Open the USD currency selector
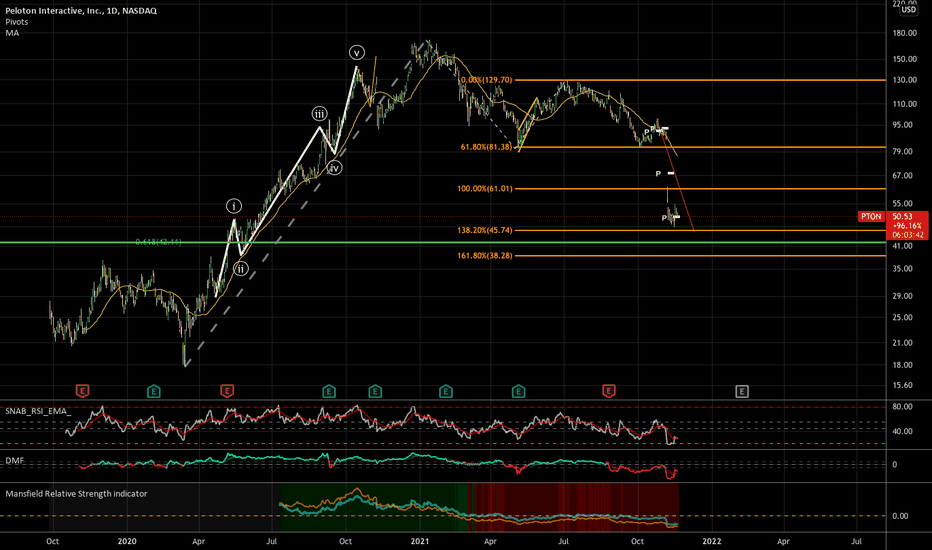Image resolution: width=932 pixels, height=550 pixels. tap(908, 10)
